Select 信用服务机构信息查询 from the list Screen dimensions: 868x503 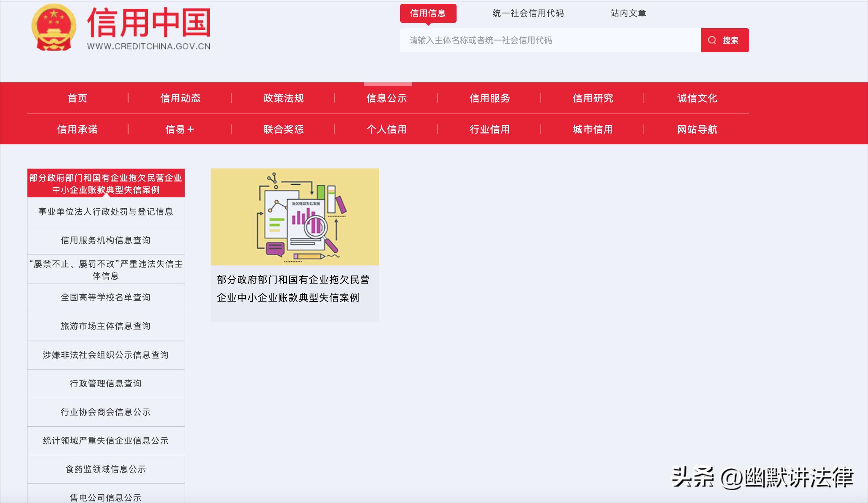pyautogui.click(x=106, y=240)
